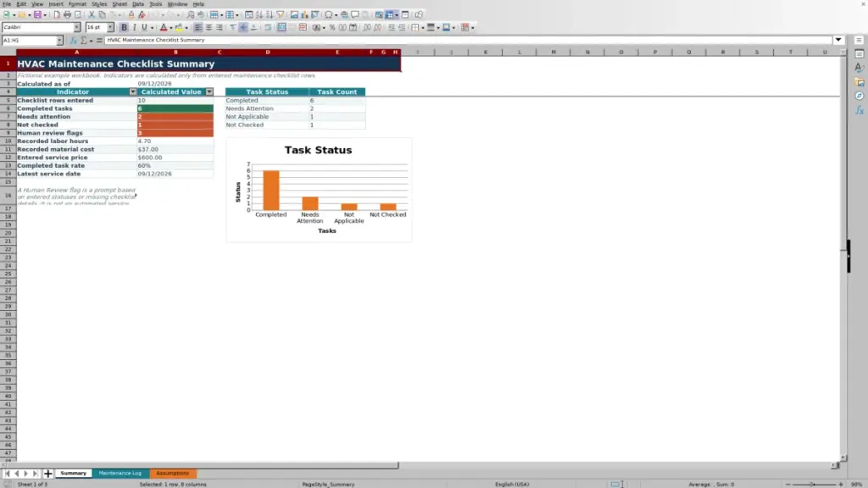Click the formula input line
The width and height of the screenshot is (868, 488).
pos(468,41)
